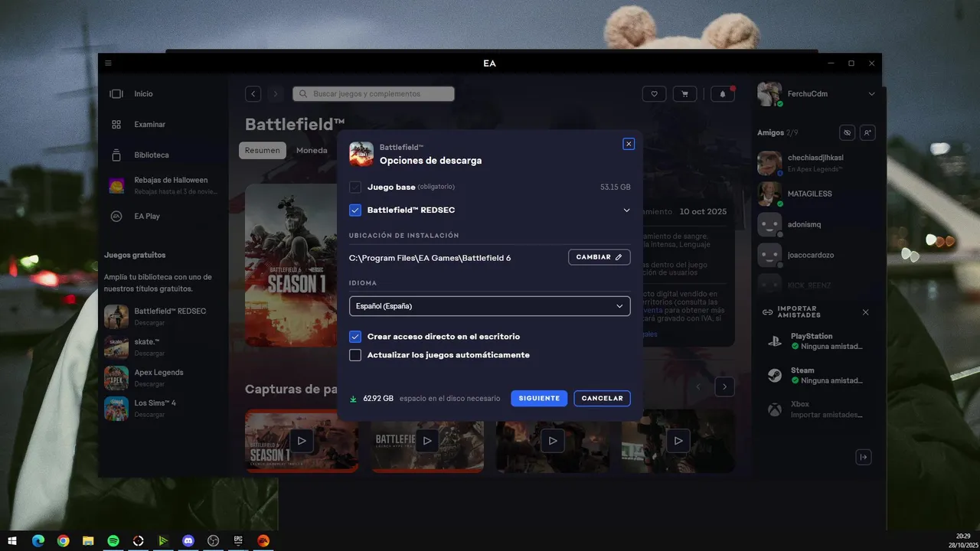Expand the FerchuCdm profile dropdown
980x551 pixels.
coord(871,94)
